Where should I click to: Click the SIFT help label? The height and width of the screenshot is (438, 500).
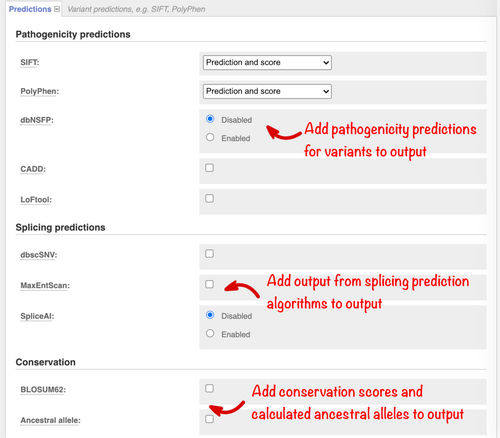[30, 63]
